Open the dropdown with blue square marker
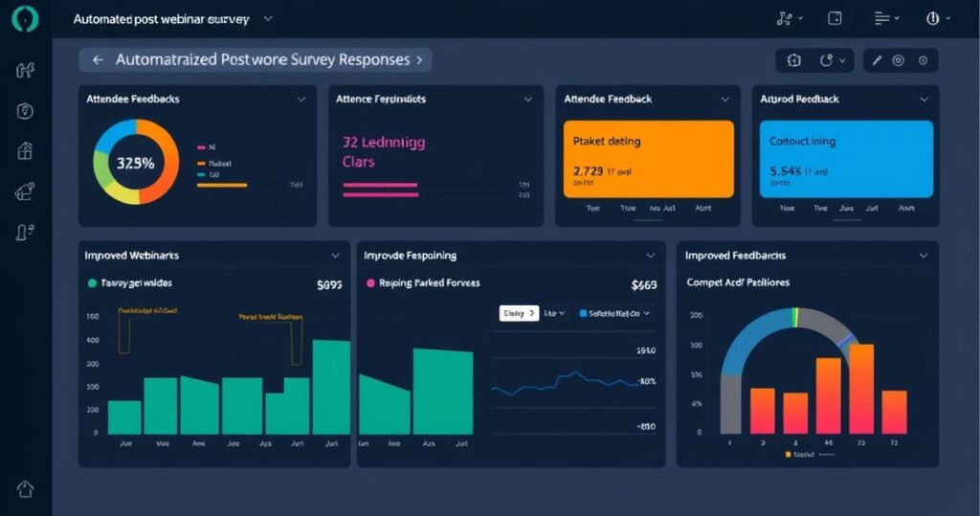980x516 pixels. [x=612, y=313]
